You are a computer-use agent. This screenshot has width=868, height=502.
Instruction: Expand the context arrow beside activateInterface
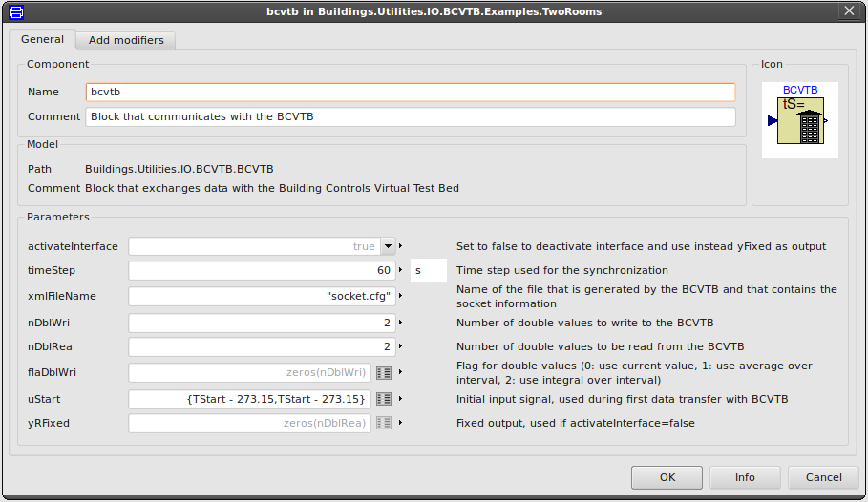401,246
